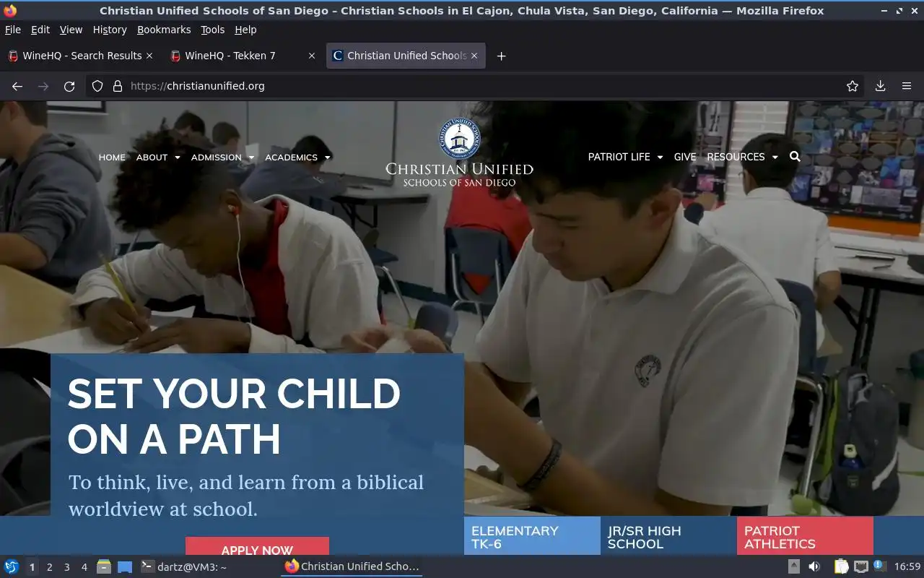Viewport: 924px width, 578px height.
Task: Switch to the WineHQ - Search Results tab
Action: 79,56
